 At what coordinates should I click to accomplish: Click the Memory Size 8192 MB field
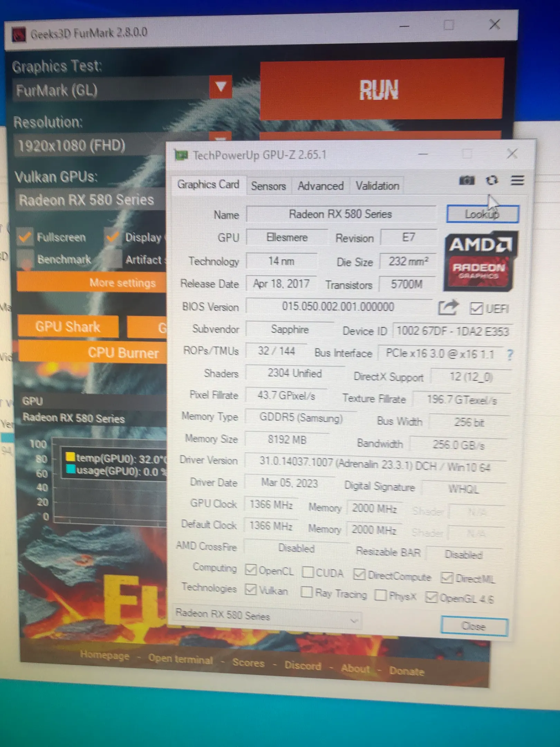pos(287,440)
